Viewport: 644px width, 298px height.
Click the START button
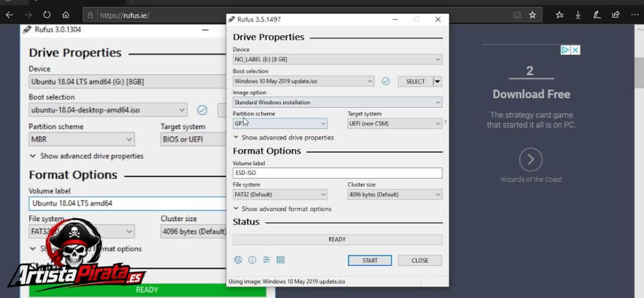370,260
